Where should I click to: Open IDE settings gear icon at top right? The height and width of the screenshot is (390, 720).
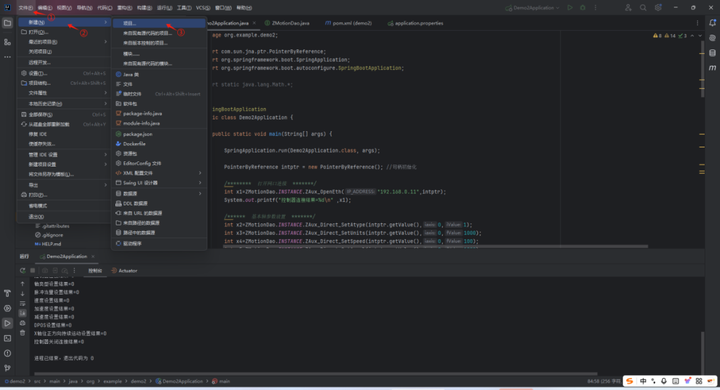(x=658, y=8)
